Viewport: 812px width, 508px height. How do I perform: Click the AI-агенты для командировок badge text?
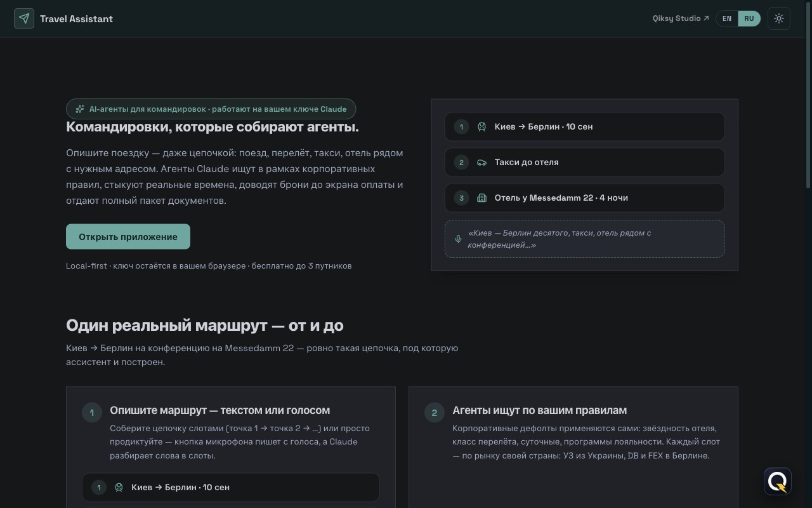[x=218, y=109]
